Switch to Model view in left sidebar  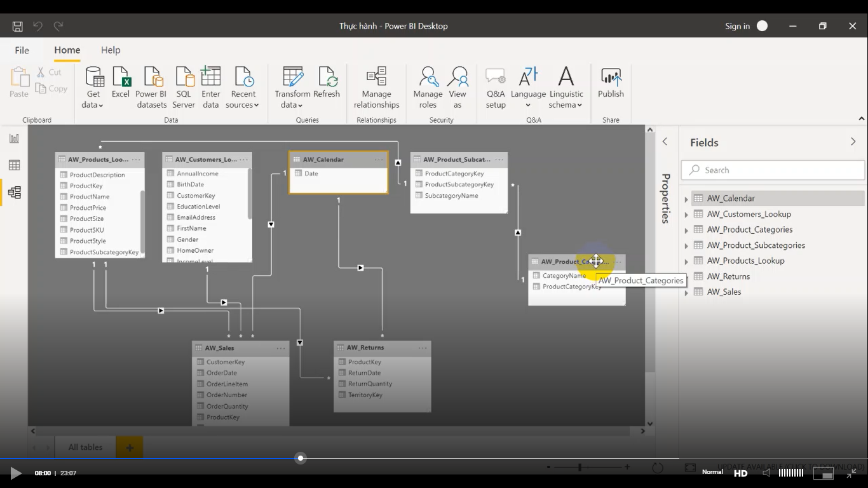click(14, 192)
